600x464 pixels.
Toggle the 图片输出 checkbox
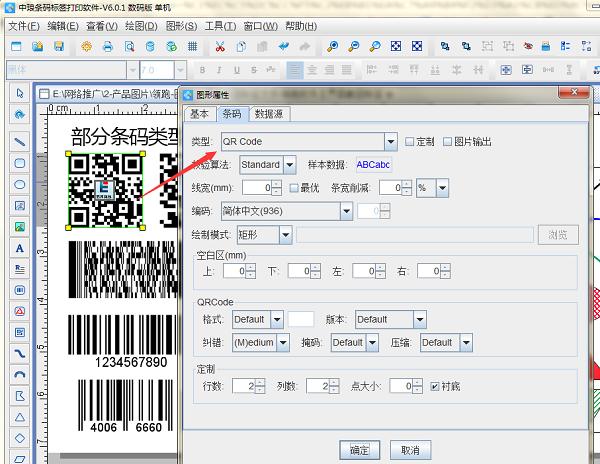click(x=447, y=142)
